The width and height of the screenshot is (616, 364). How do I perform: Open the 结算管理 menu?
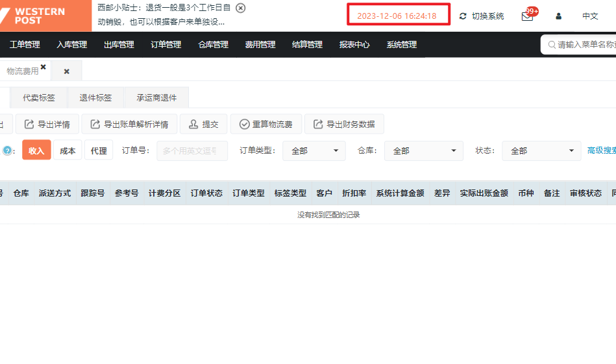[308, 45]
